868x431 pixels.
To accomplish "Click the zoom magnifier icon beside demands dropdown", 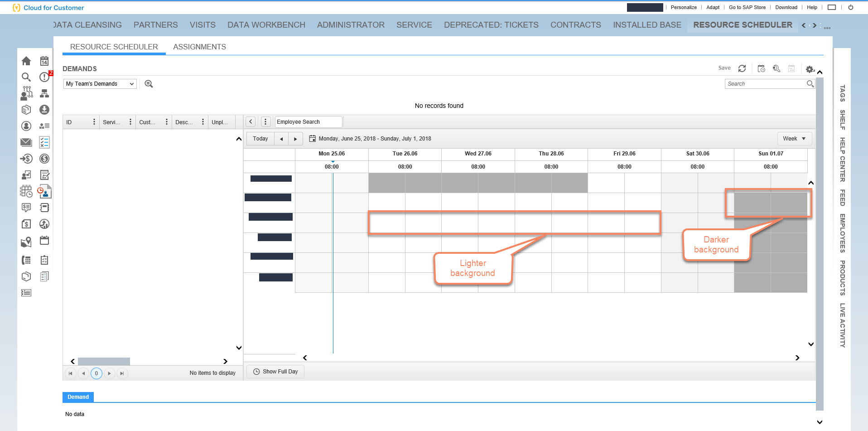I will 149,84.
